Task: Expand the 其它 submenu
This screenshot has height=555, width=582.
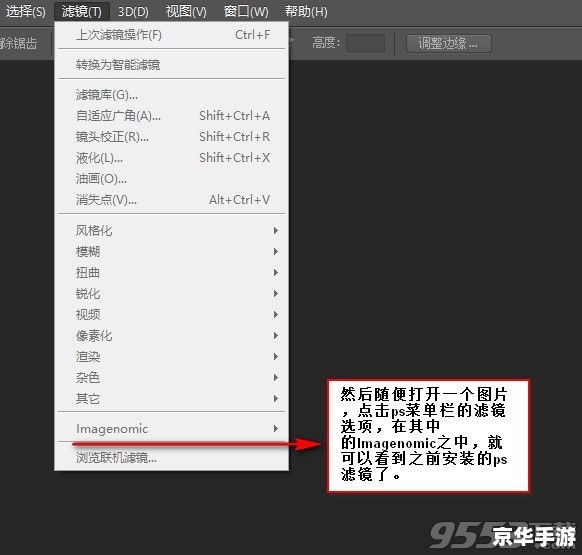Action: click(x=171, y=399)
